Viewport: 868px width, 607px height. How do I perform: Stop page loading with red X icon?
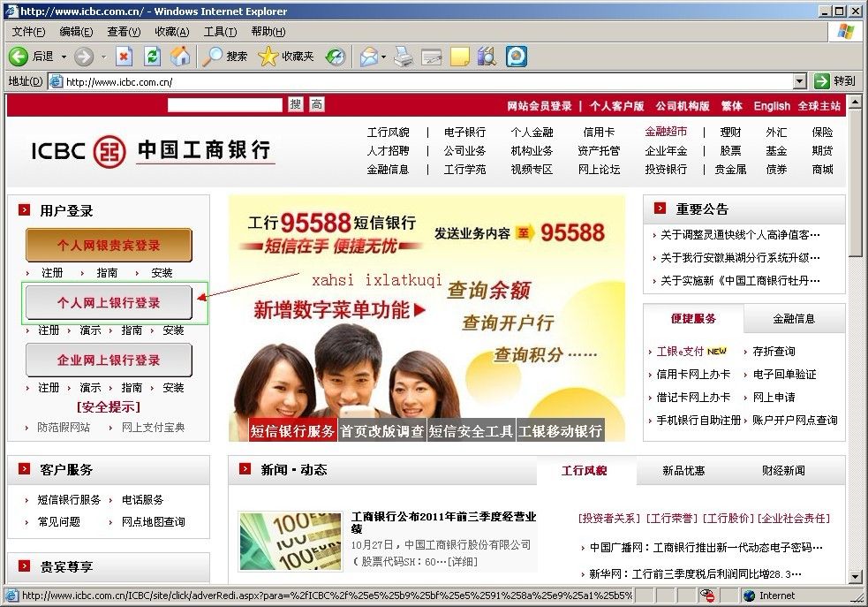click(x=124, y=57)
